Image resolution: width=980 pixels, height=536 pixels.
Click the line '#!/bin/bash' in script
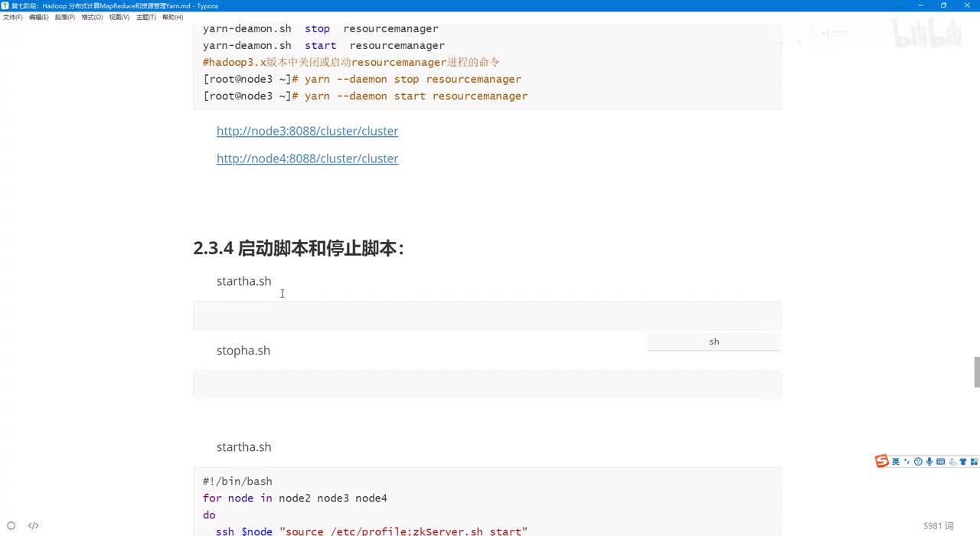(237, 482)
